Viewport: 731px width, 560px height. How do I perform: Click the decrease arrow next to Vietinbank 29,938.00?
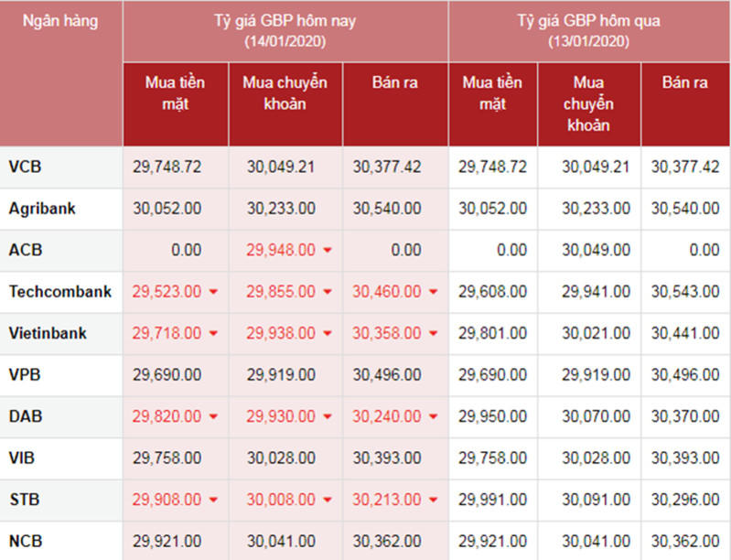(328, 334)
